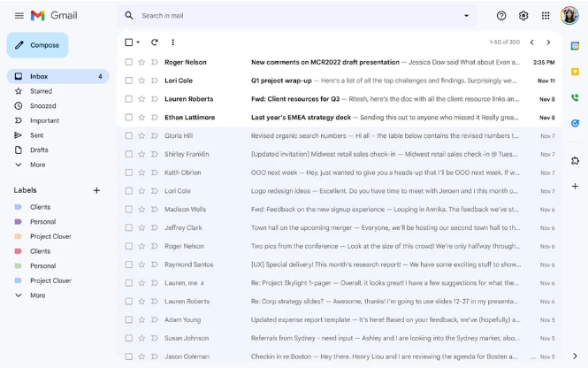Click the 1-50 of 200 page count
This screenshot has width=588, height=368.
point(504,42)
